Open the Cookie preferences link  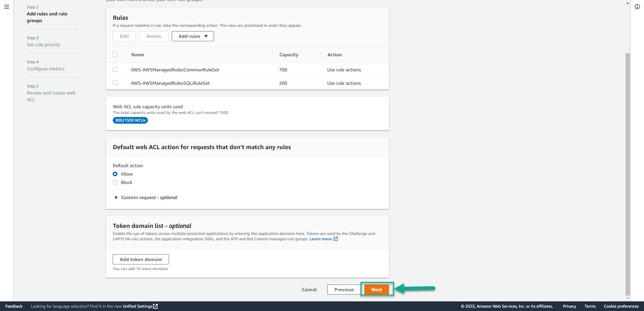coord(621,306)
